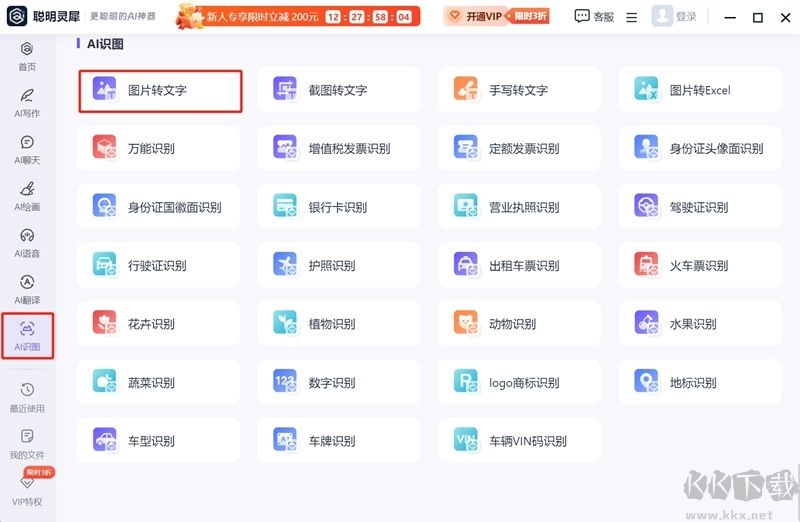Image resolution: width=800 pixels, height=522 pixels.
Task: Open 身份证头像面识别 tool
Action: pyautogui.click(x=700, y=148)
